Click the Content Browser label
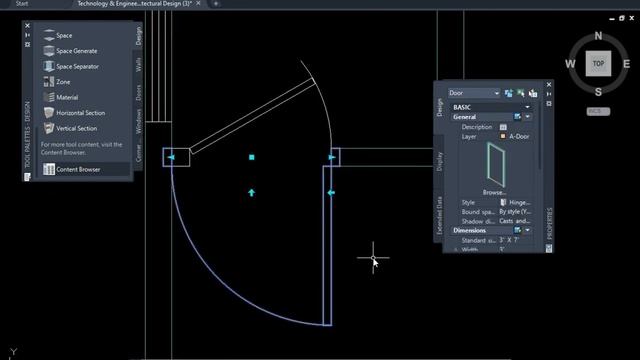The height and width of the screenshot is (360, 640). pyautogui.click(x=78, y=169)
